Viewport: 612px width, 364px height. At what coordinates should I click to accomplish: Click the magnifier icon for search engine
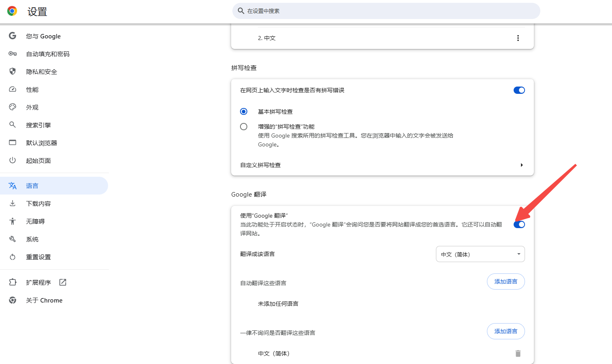coord(13,125)
